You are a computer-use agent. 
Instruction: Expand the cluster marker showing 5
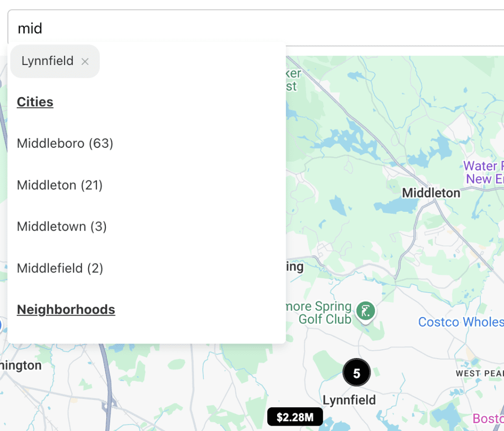356,373
